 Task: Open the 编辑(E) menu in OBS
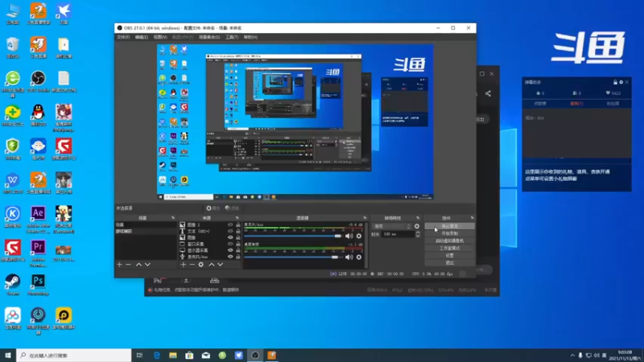(x=142, y=37)
